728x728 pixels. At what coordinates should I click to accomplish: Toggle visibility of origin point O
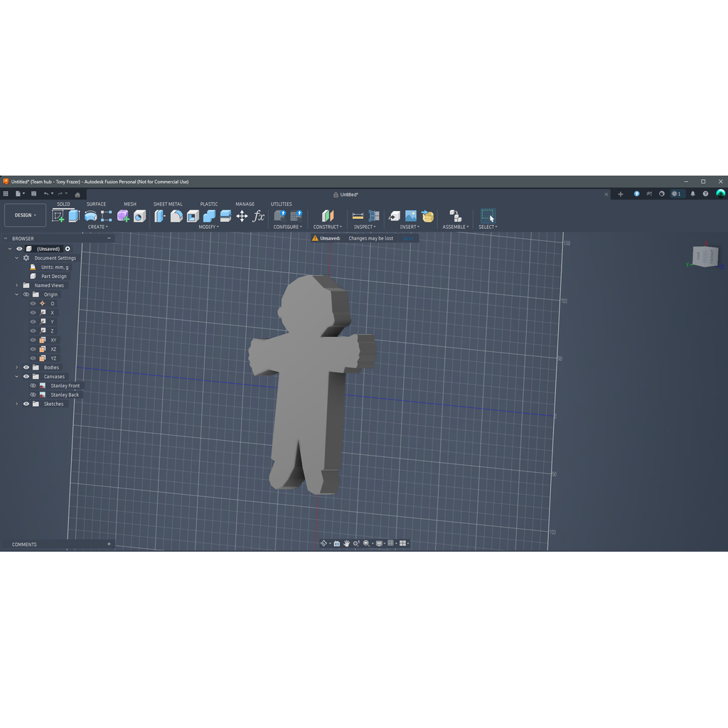click(33, 304)
